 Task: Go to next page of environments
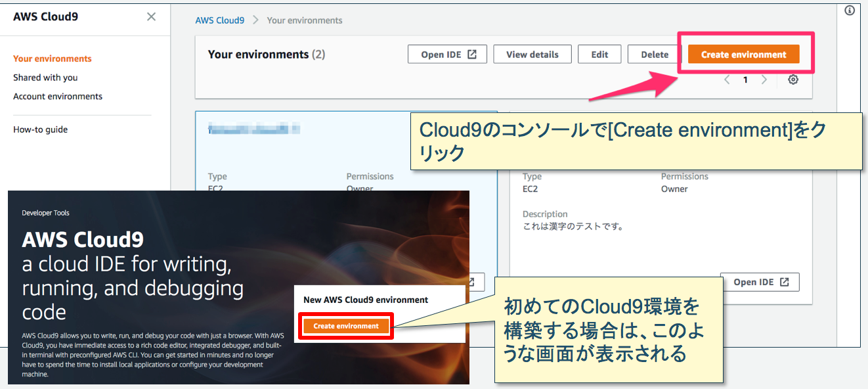(764, 80)
